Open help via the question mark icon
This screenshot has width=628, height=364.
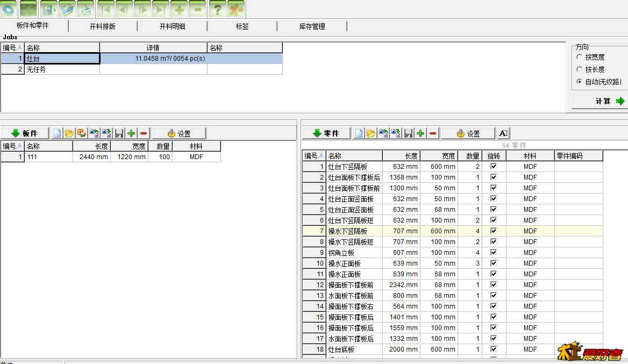point(217,9)
